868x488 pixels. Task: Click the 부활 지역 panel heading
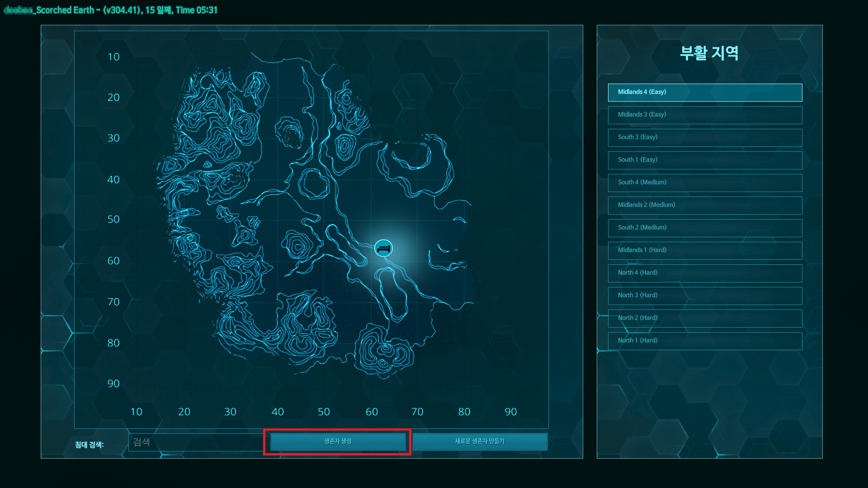[x=709, y=53]
